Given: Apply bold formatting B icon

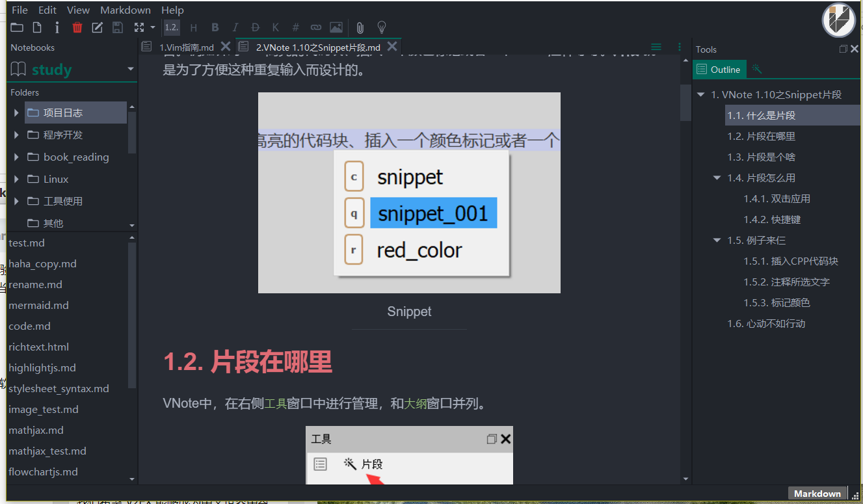Looking at the screenshot, I should pos(215,27).
